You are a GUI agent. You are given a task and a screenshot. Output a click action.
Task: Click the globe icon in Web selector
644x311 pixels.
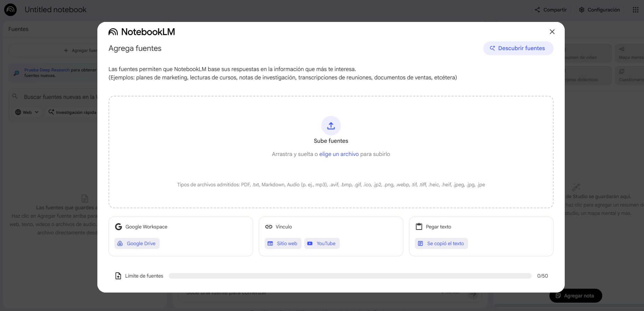click(18, 112)
